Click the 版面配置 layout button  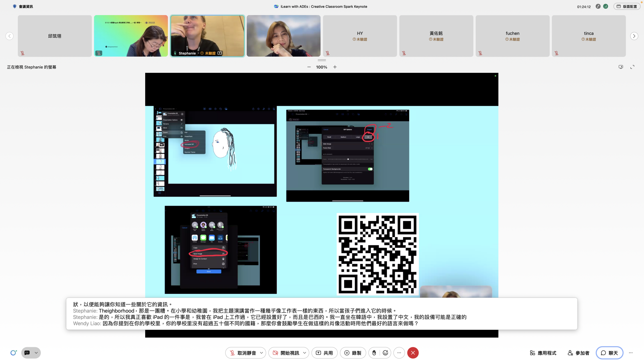coord(627,7)
